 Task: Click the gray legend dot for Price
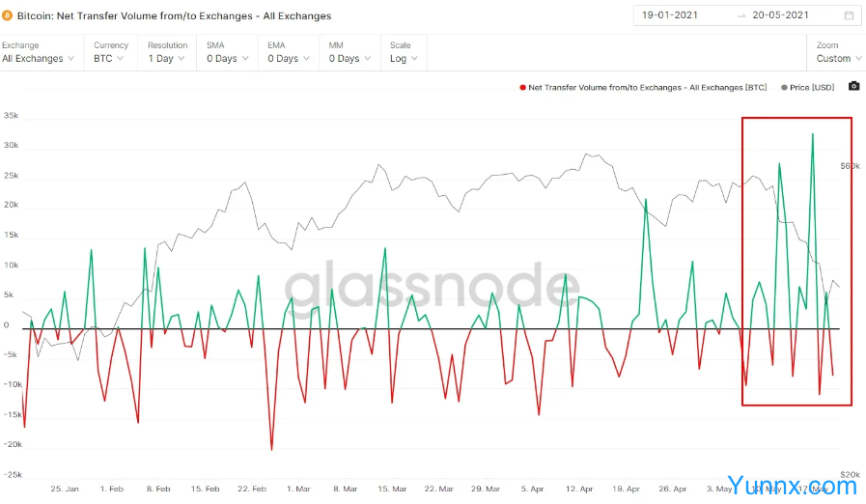784,87
